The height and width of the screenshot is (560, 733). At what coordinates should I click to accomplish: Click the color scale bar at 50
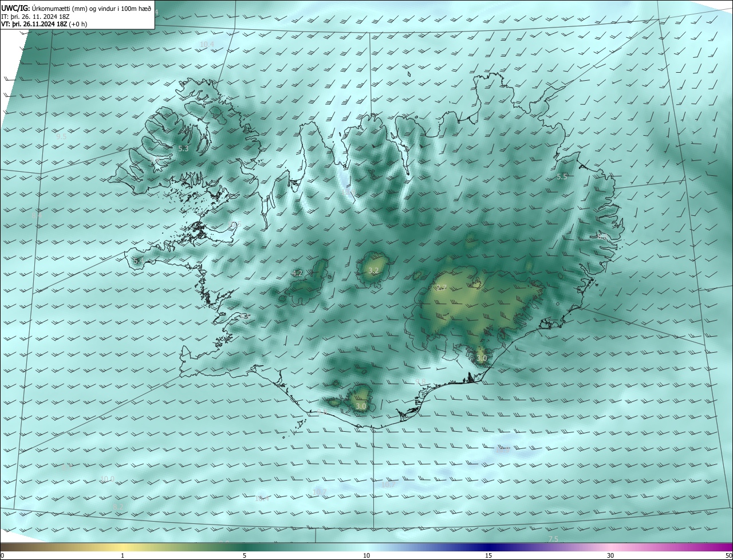(728, 555)
